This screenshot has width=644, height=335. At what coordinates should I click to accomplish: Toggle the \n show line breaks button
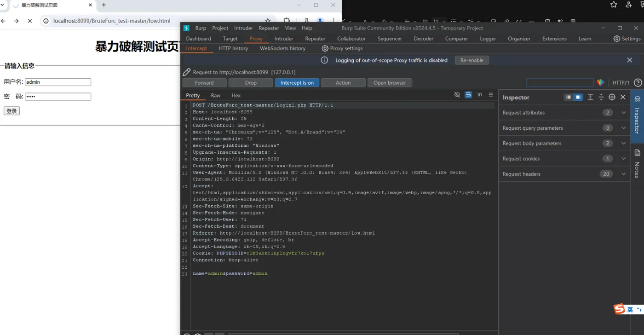click(x=480, y=95)
